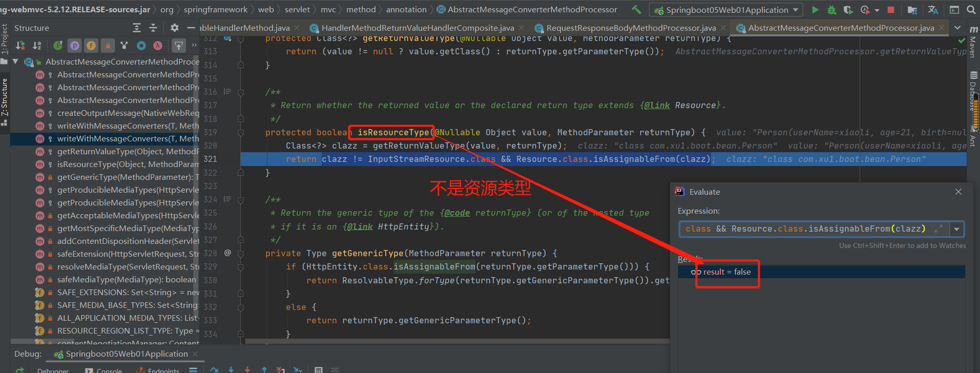Image resolution: width=980 pixels, height=373 pixels.
Task: Stop the running application with the red square
Action: click(891, 10)
